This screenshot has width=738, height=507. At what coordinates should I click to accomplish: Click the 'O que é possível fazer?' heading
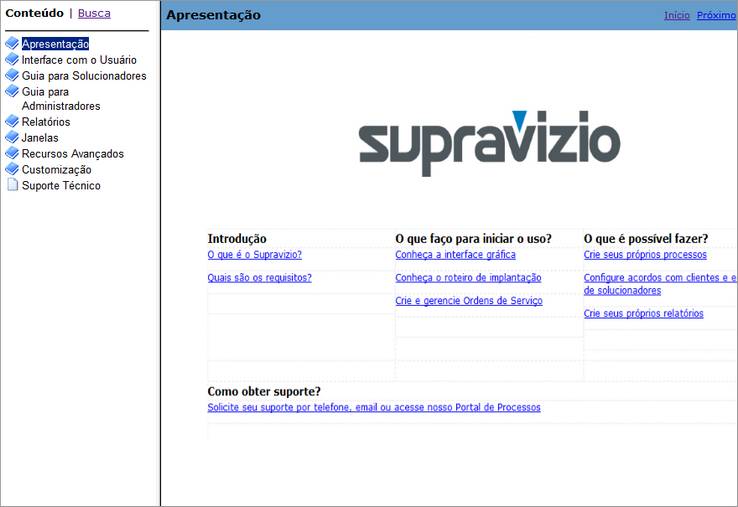click(x=646, y=239)
